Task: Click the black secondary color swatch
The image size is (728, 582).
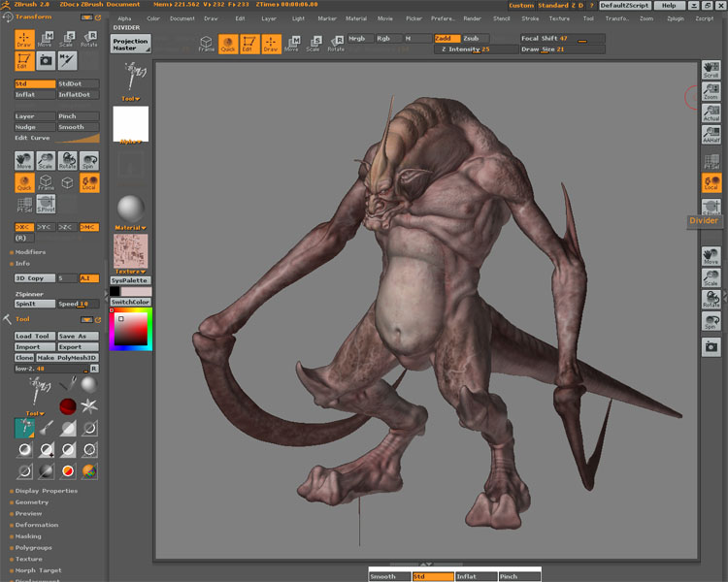Action: coord(115,291)
